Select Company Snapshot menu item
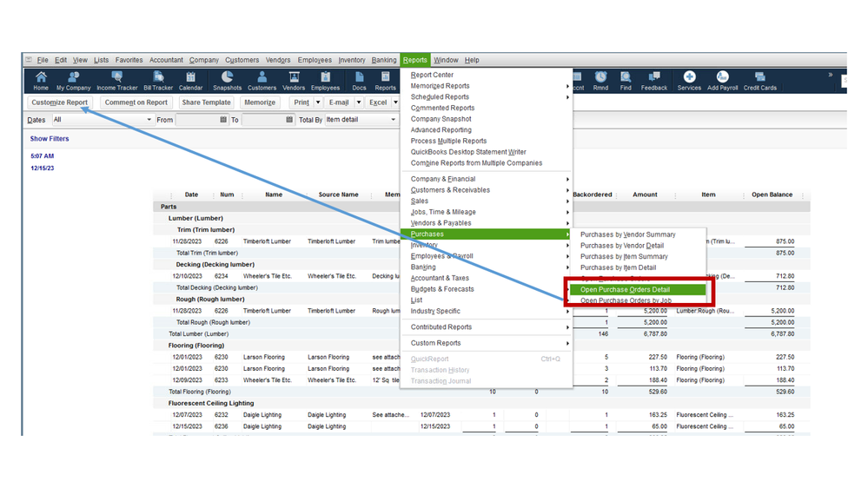The height and width of the screenshot is (488, 868). coord(486,119)
